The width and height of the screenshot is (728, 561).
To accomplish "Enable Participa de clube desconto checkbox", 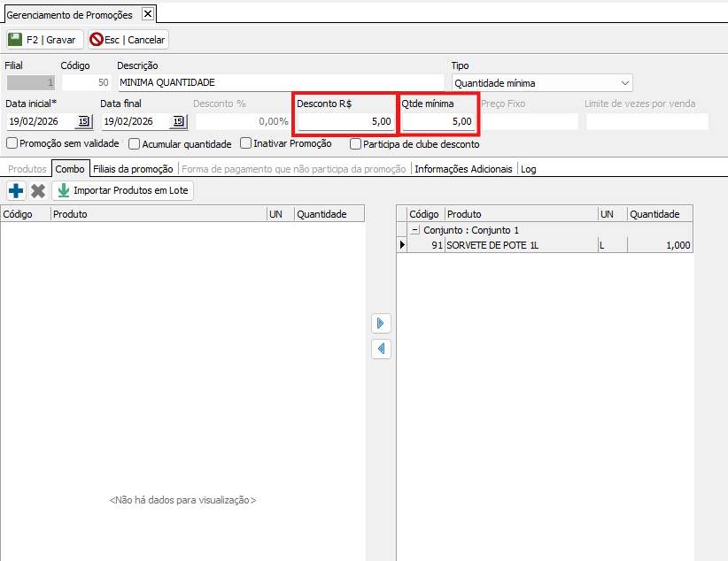I will (356, 143).
